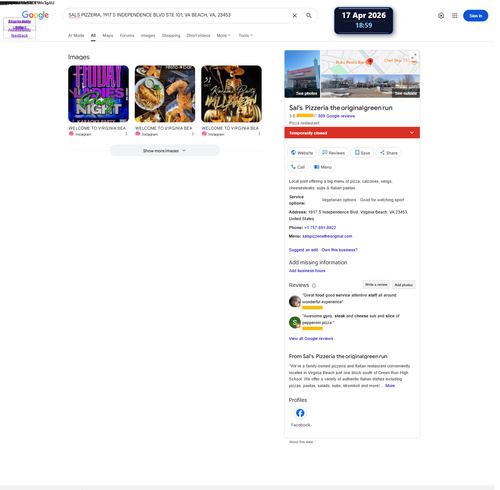
Task: Click the feedback link under logo
Action: click(19, 35)
